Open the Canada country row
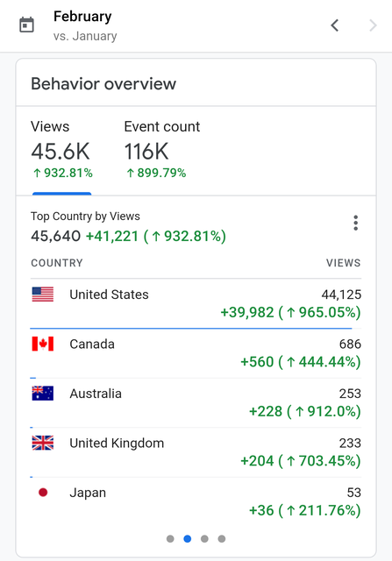Screen dimensions: 392x561 click(196, 353)
